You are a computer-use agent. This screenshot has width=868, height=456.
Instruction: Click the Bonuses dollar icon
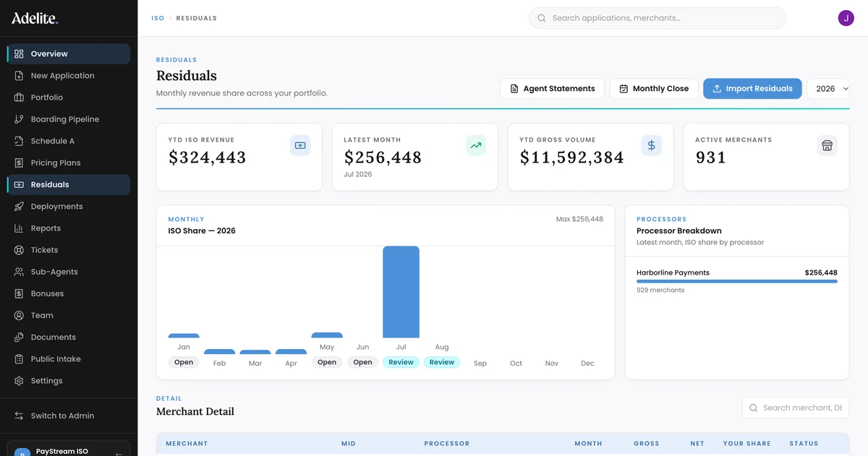coord(19,293)
